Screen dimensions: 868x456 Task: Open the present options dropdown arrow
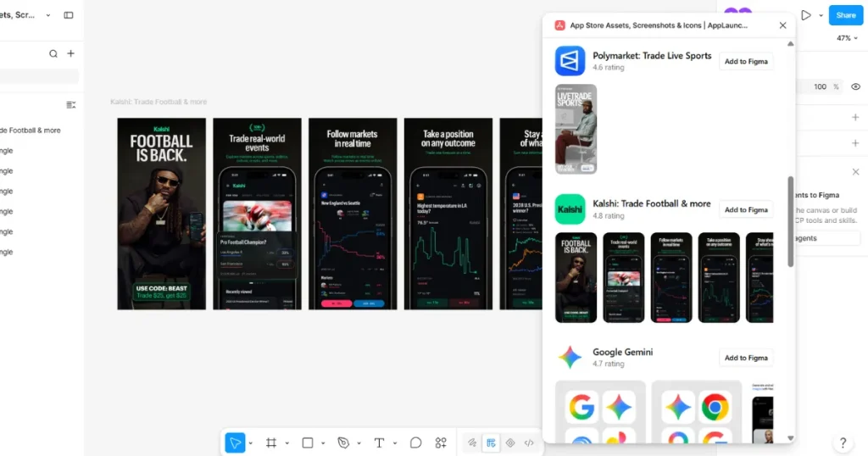click(821, 15)
